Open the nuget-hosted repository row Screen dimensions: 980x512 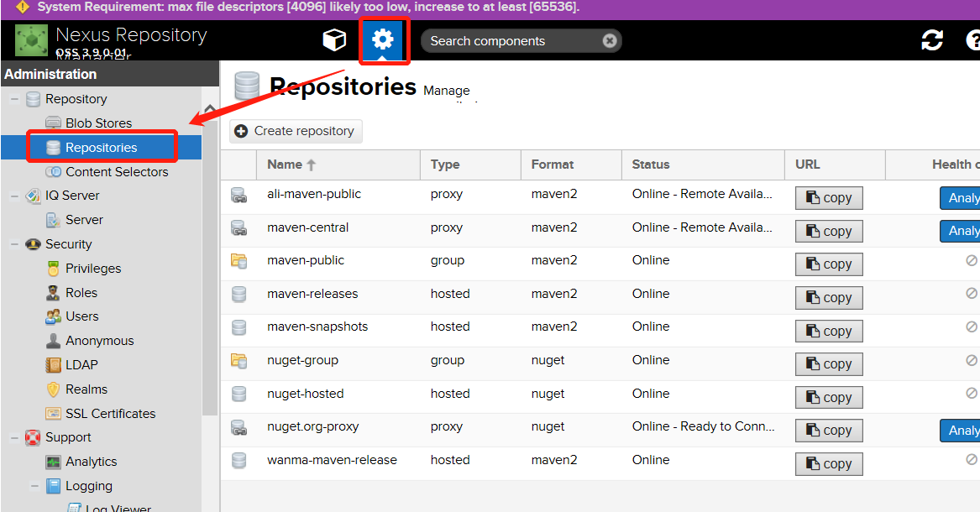tap(600, 397)
